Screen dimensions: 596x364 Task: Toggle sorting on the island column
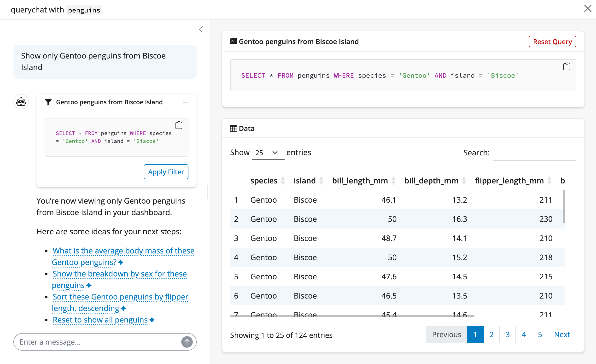321,180
